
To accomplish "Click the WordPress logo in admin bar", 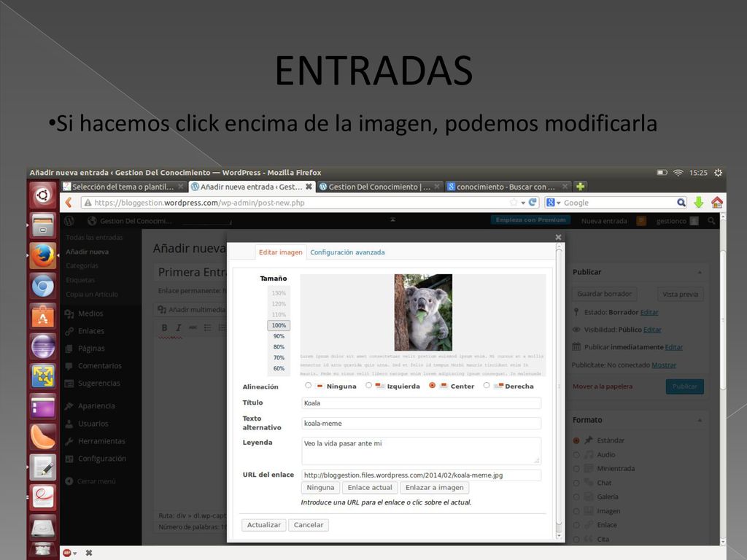I will [x=69, y=221].
